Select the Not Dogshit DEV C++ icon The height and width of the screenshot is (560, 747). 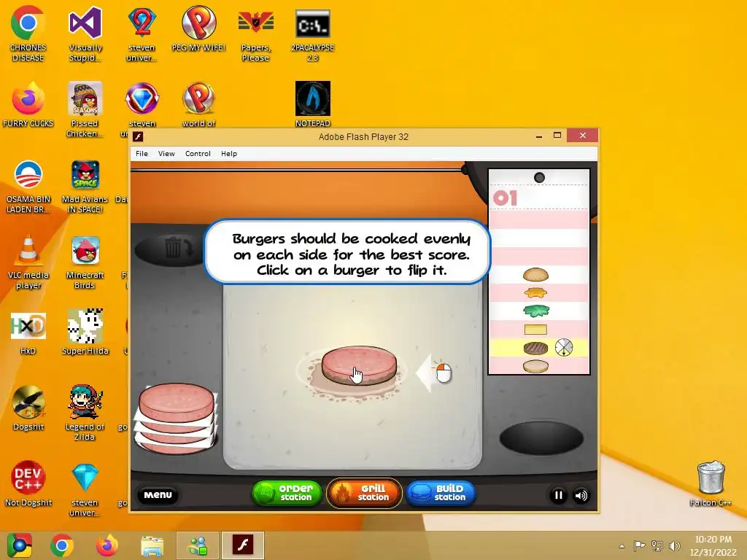click(28, 484)
